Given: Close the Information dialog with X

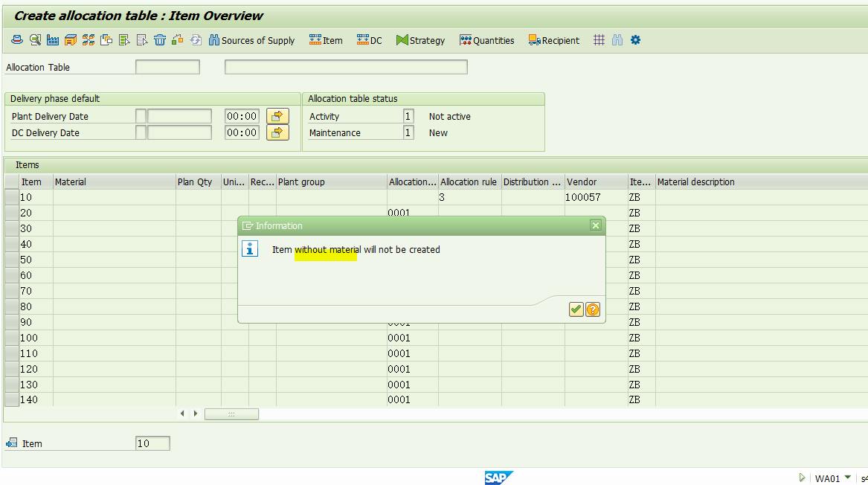Looking at the screenshot, I should point(596,225).
